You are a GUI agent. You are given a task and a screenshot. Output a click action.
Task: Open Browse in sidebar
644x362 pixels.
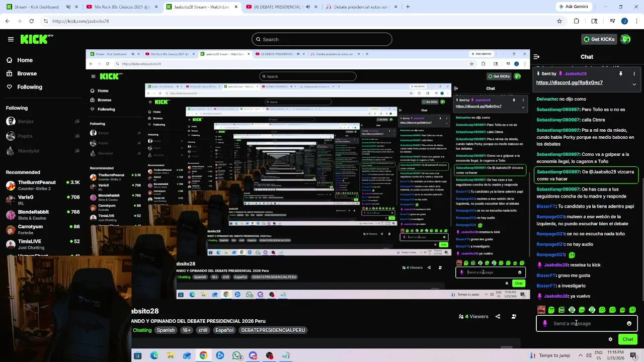tap(22, 73)
